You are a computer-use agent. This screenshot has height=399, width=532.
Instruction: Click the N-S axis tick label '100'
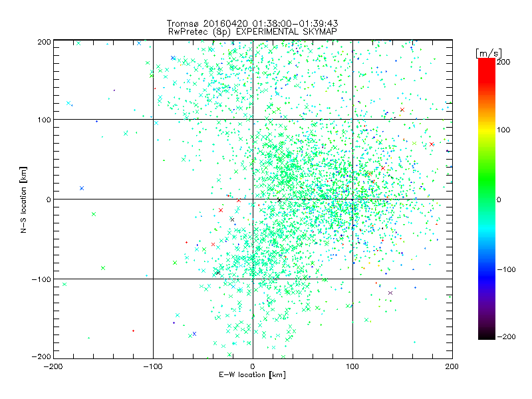(44, 120)
